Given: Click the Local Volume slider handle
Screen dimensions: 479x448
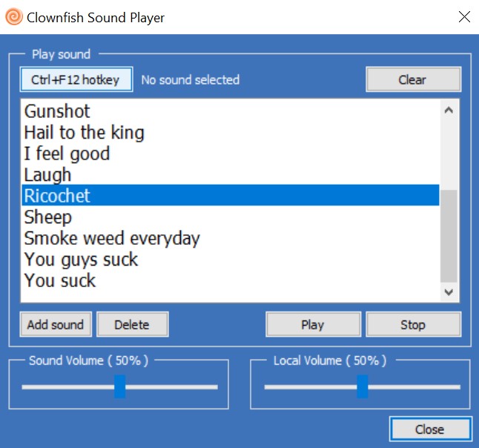Looking at the screenshot, I should point(363,386).
